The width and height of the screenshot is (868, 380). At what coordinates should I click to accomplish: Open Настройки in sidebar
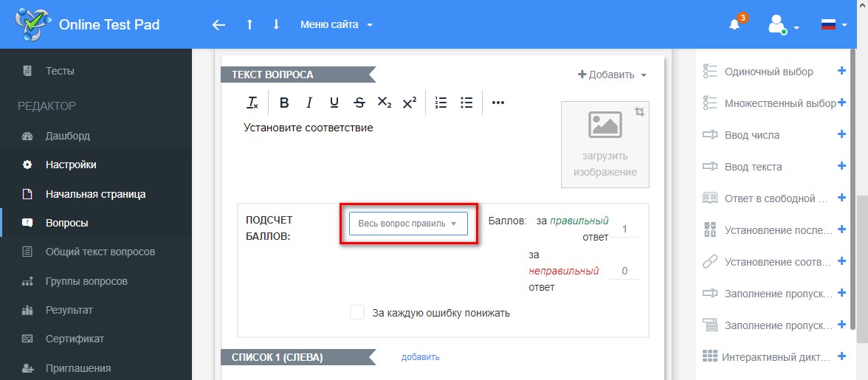pyautogui.click(x=71, y=165)
